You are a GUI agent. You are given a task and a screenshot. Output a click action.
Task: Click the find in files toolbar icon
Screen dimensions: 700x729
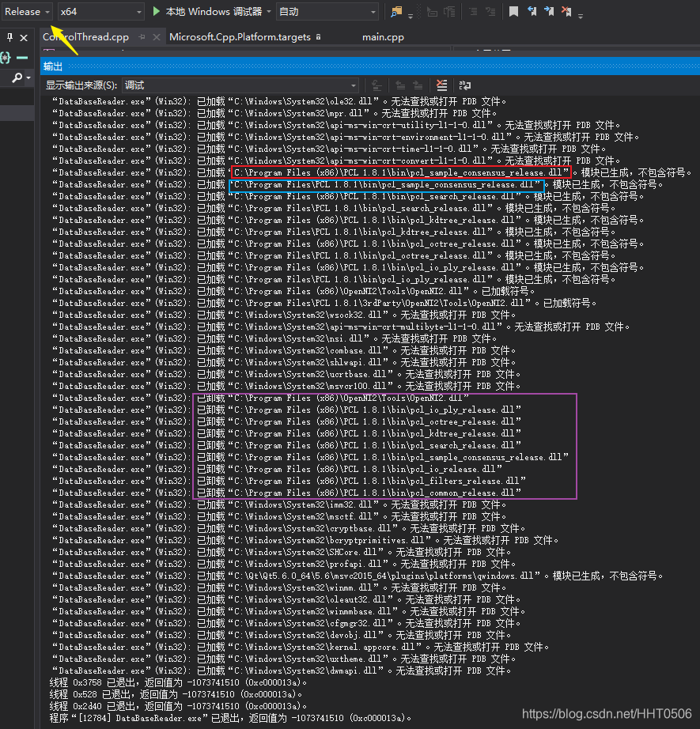click(x=395, y=12)
